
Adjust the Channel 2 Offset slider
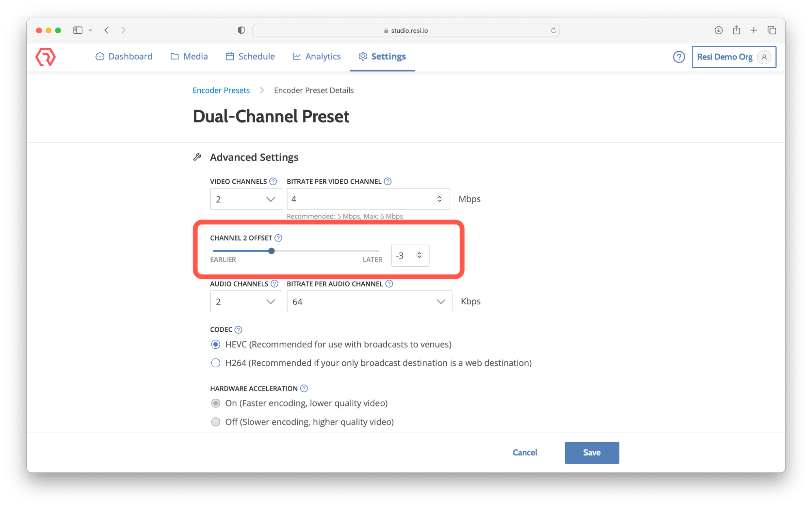[x=272, y=251]
